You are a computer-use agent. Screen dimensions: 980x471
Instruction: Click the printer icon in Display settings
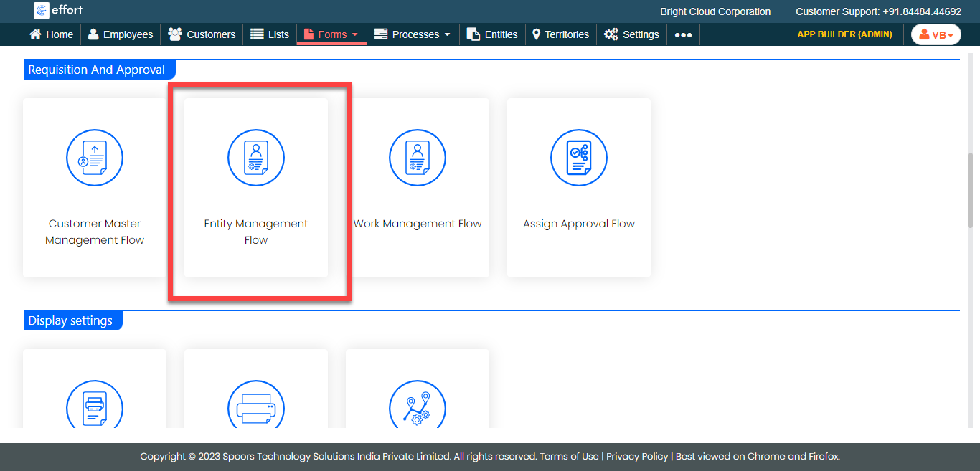tap(256, 408)
